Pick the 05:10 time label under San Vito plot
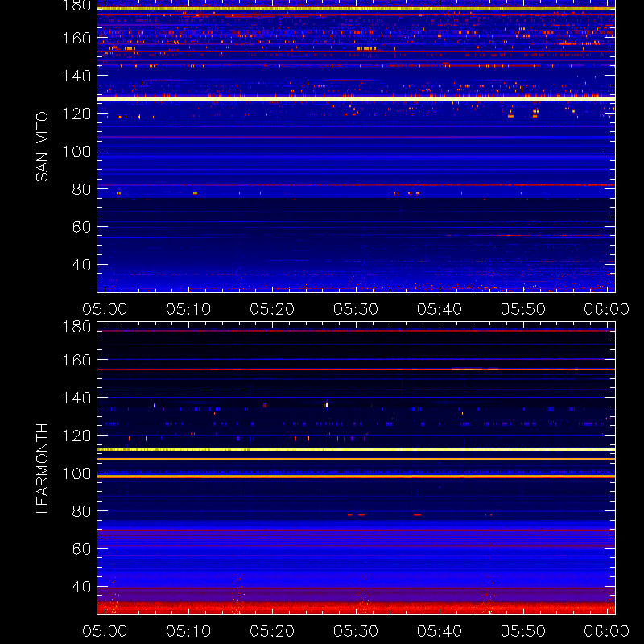The image size is (644, 644). 188,309
